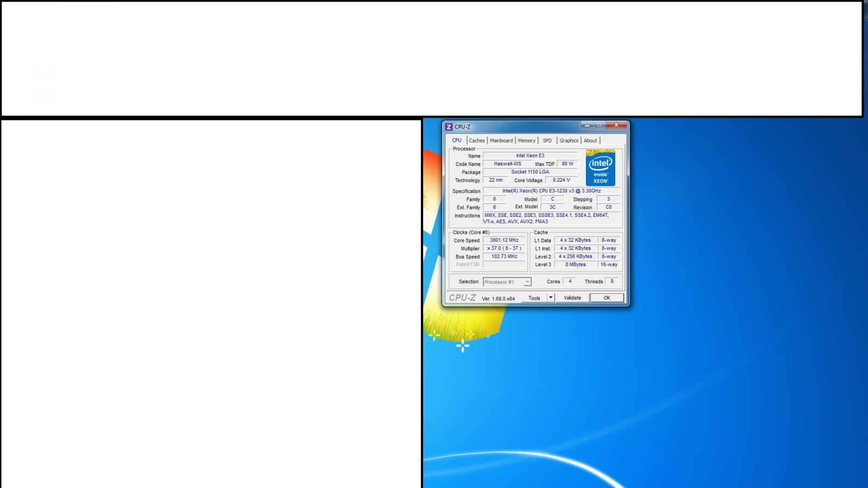Minimize the CPU-Z window
Screen dimensions: 868x488
pyautogui.click(x=587, y=125)
